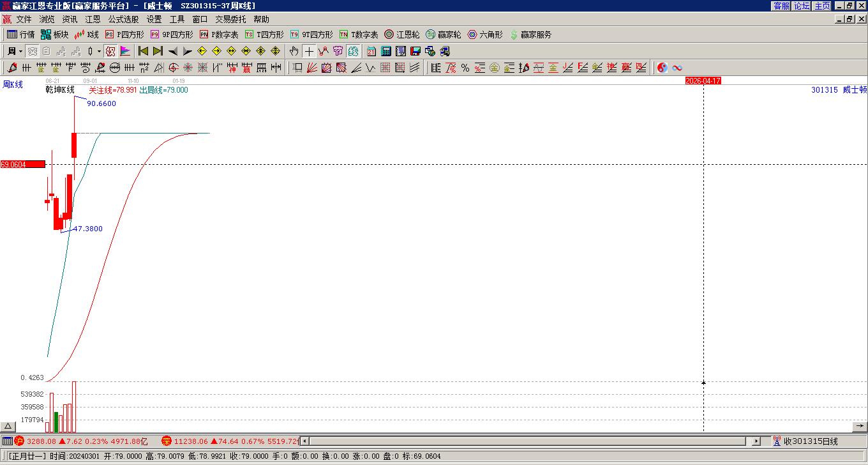
Task: Click the yin-yang taiji icon
Action: 662,68
